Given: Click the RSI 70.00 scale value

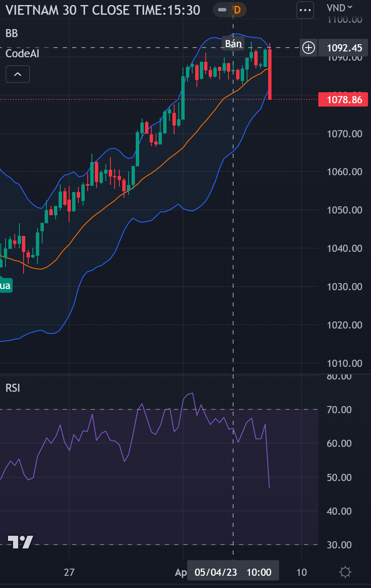Looking at the screenshot, I should point(339,410).
